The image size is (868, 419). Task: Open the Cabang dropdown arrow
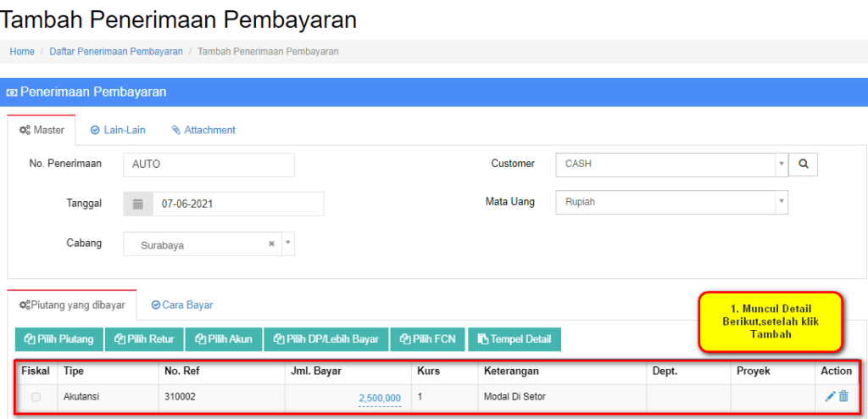[x=287, y=244]
